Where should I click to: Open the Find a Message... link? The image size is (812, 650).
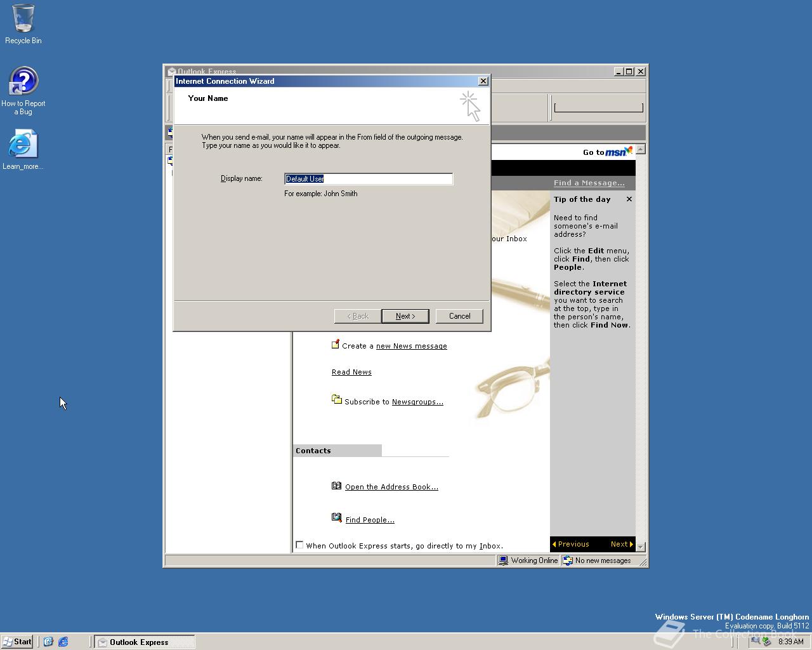point(589,183)
